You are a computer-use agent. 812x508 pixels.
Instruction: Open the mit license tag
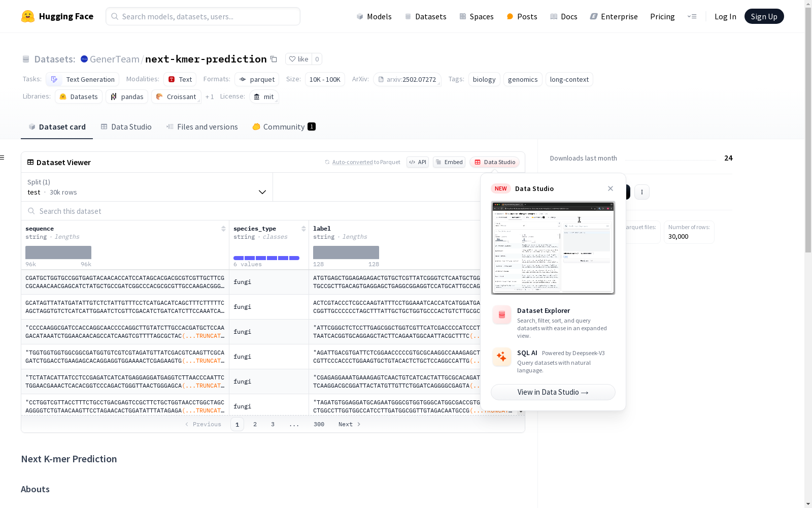pyautogui.click(x=264, y=97)
